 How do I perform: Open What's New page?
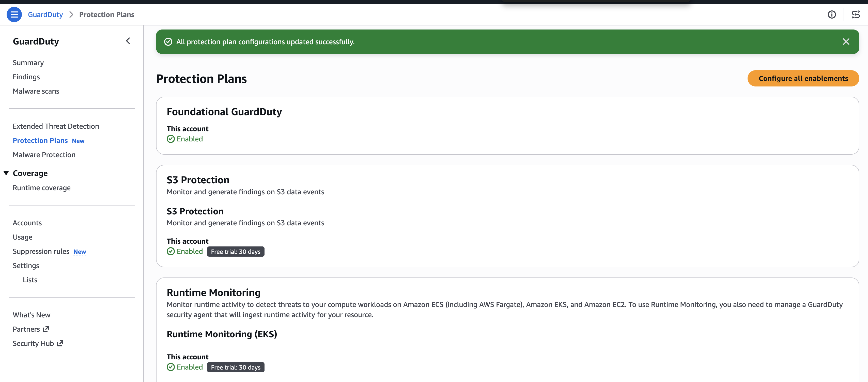[32, 315]
